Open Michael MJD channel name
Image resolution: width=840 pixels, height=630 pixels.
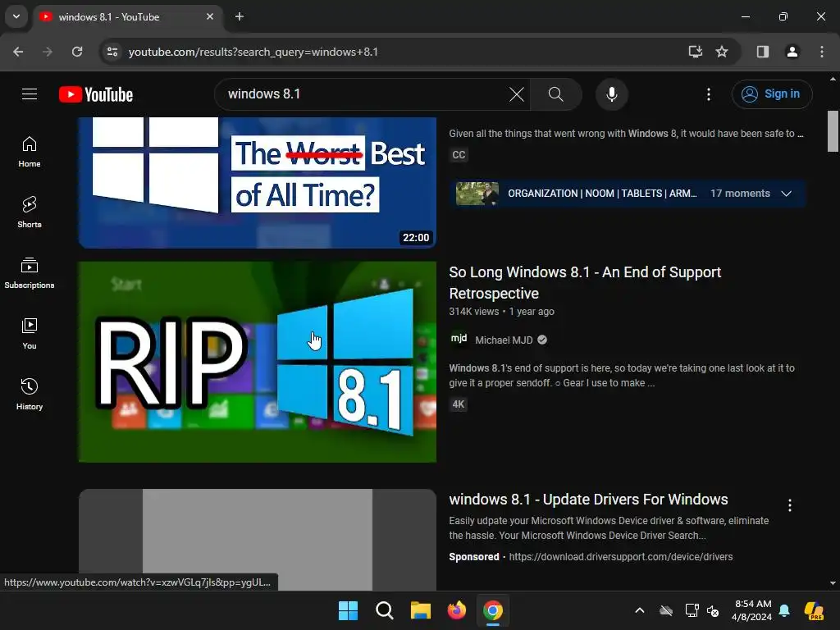point(504,340)
